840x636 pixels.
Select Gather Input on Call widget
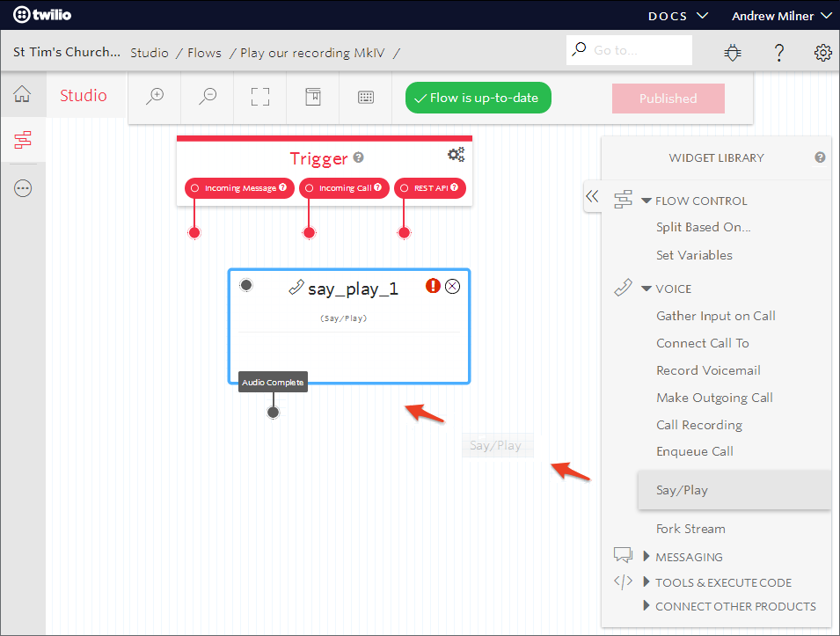tap(716, 316)
